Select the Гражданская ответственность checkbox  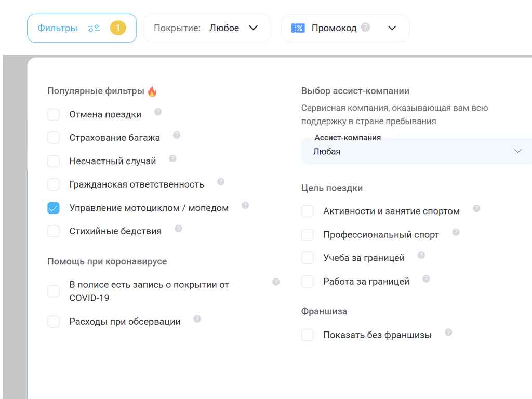(x=54, y=184)
